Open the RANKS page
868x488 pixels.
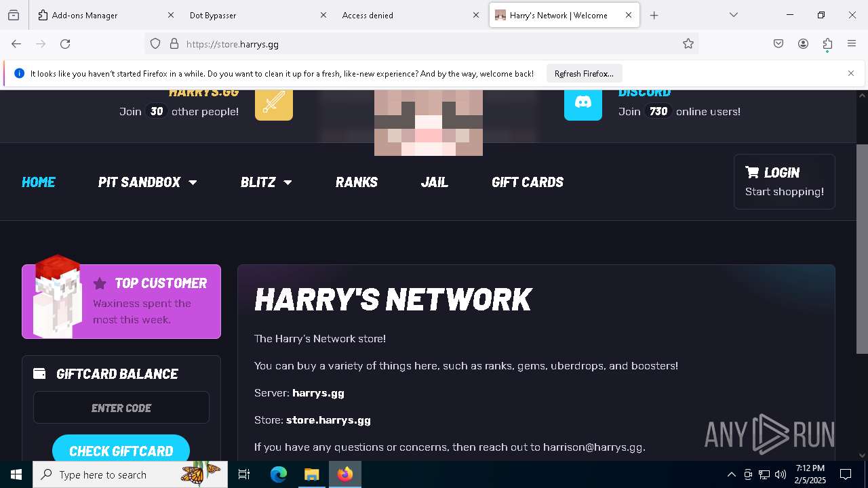click(357, 182)
